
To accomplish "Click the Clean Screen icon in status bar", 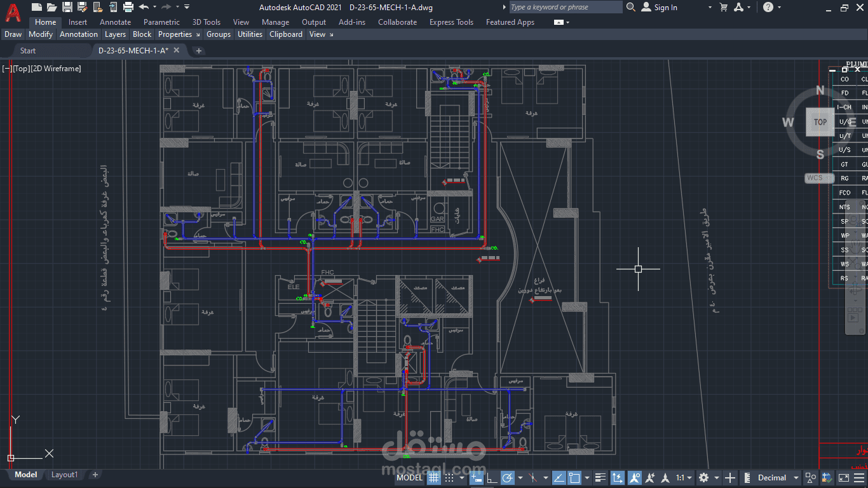I will click(x=843, y=478).
